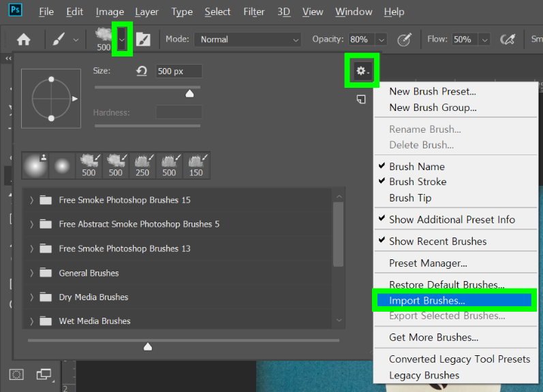
Task: Toggle Show Recent Brushes option
Action: pos(437,241)
